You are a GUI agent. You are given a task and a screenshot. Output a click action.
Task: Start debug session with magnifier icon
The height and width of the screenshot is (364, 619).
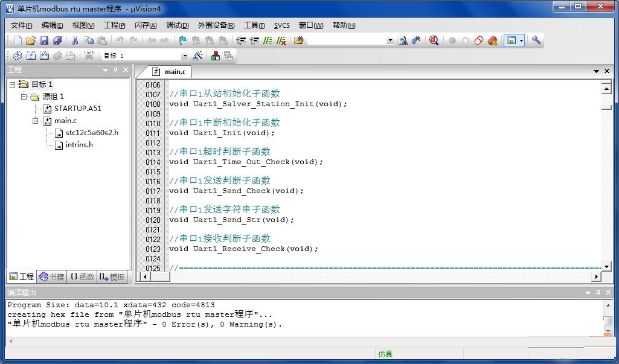tap(434, 40)
